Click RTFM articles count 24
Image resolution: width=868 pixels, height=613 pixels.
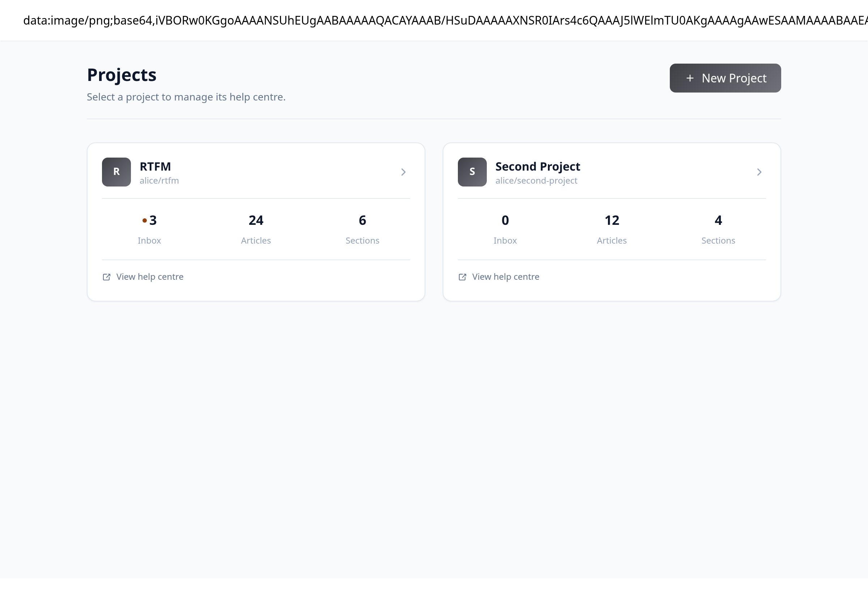coord(256,220)
